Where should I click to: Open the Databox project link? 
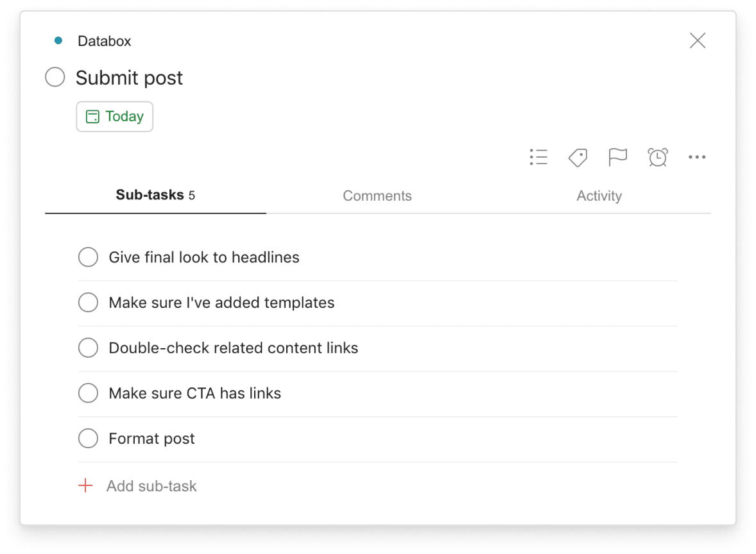[105, 40]
